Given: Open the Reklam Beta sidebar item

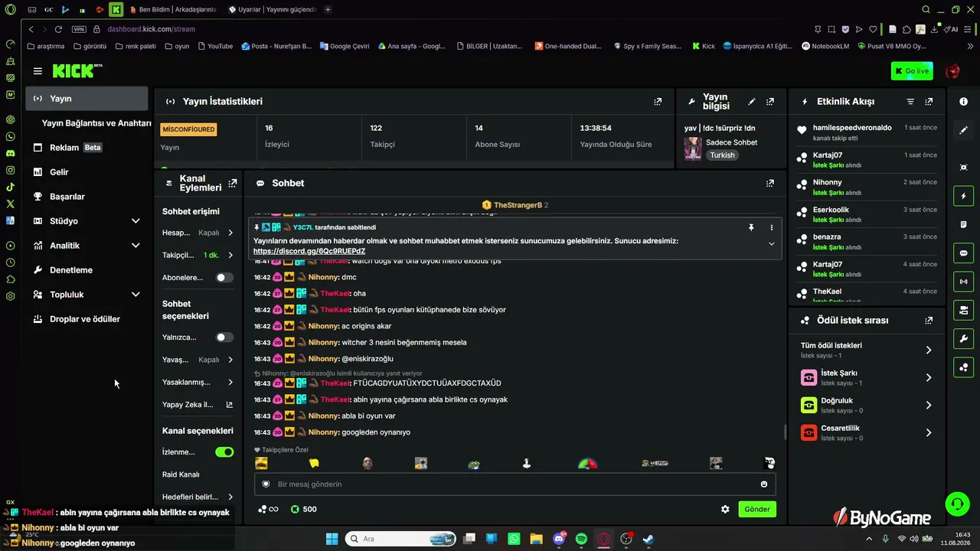Looking at the screenshot, I should (87, 148).
